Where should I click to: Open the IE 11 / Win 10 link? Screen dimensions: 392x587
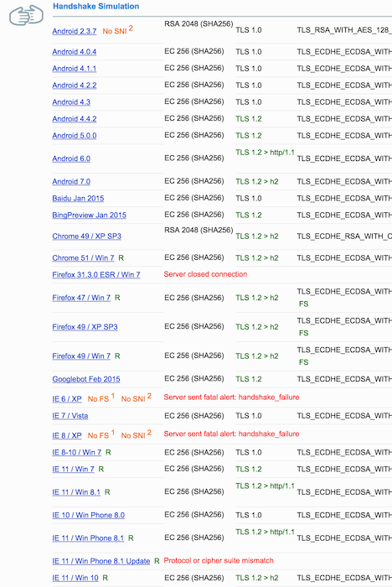pos(75,578)
